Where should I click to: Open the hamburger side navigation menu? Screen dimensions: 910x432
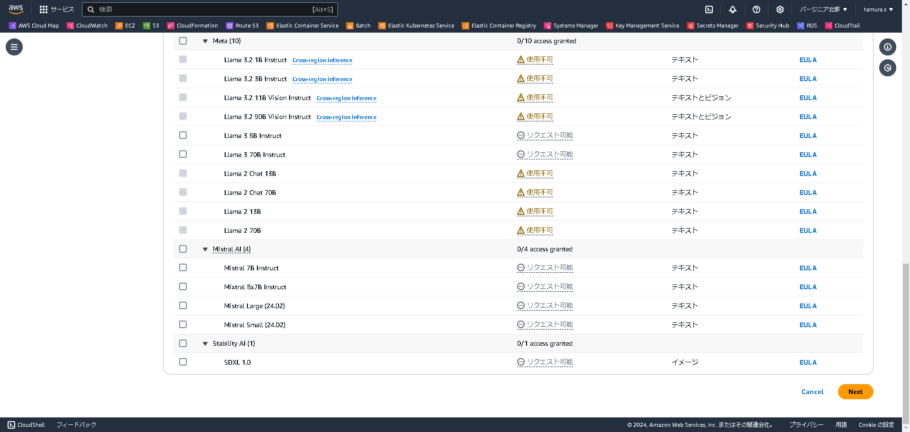(15, 47)
